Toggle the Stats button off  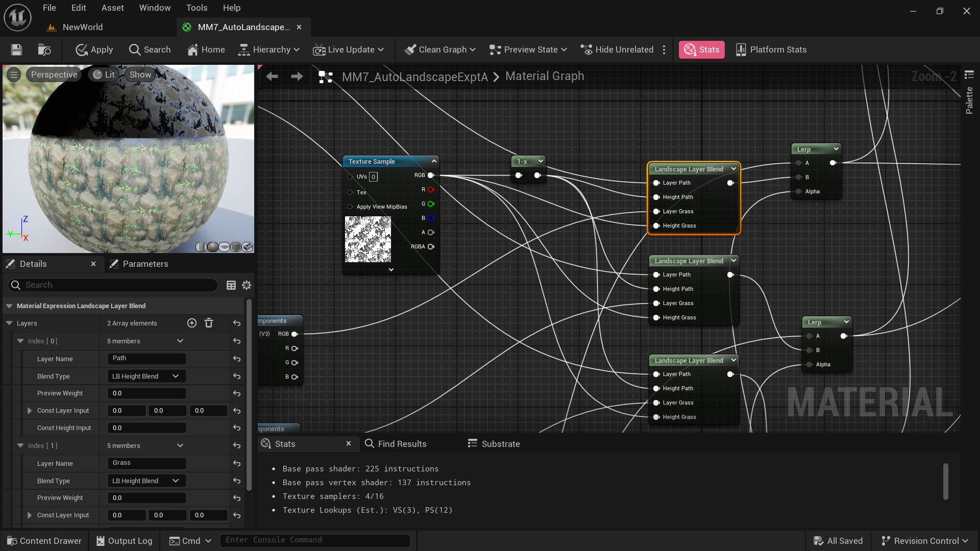(701, 49)
